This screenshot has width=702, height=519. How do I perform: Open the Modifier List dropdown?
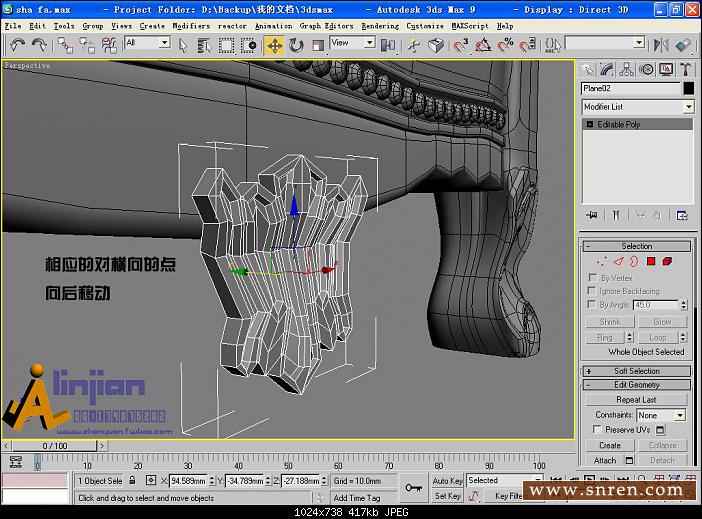tap(637, 107)
